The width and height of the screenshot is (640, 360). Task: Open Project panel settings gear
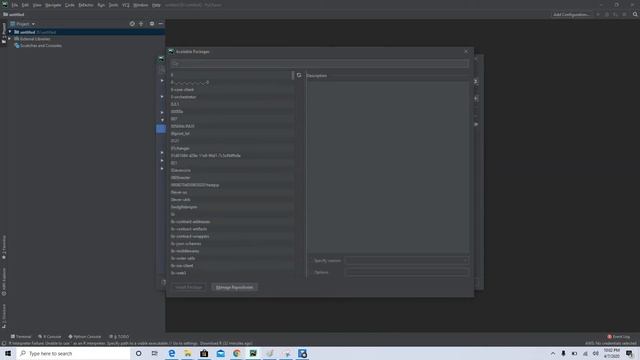tap(152, 24)
